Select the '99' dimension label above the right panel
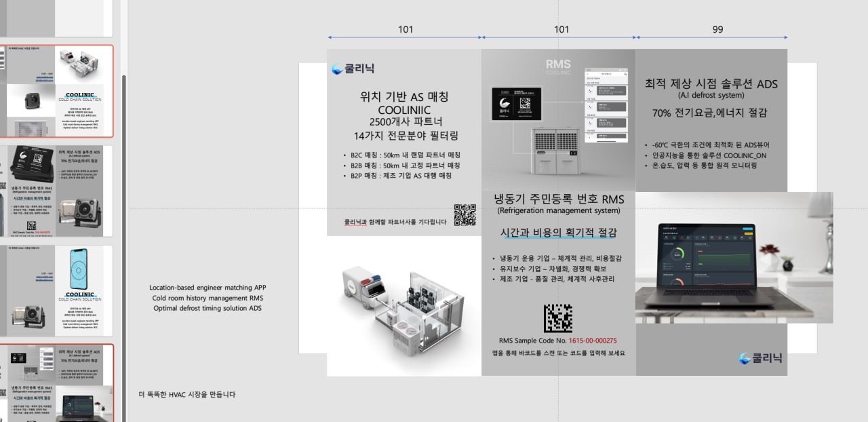868x422 pixels. tap(718, 29)
